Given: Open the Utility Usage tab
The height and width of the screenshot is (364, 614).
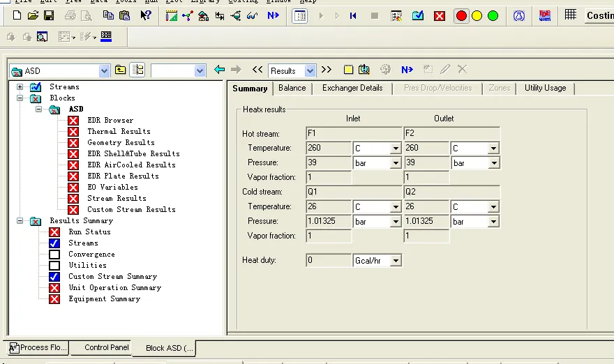Looking at the screenshot, I should tap(545, 88).
